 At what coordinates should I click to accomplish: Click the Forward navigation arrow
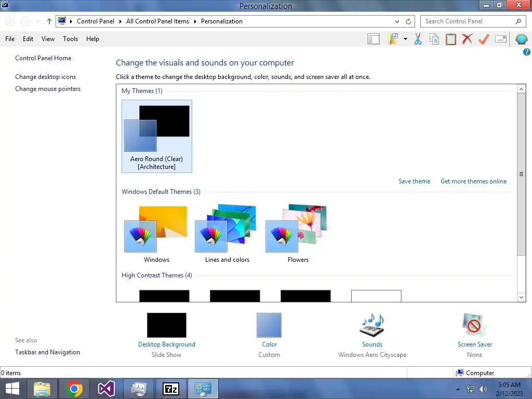click(25, 21)
